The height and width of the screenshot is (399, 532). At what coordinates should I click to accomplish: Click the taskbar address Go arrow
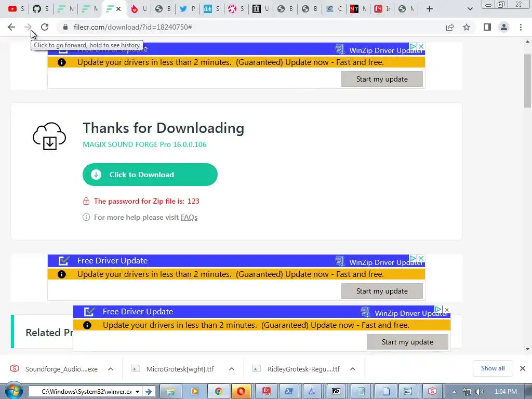coord(148,392)
